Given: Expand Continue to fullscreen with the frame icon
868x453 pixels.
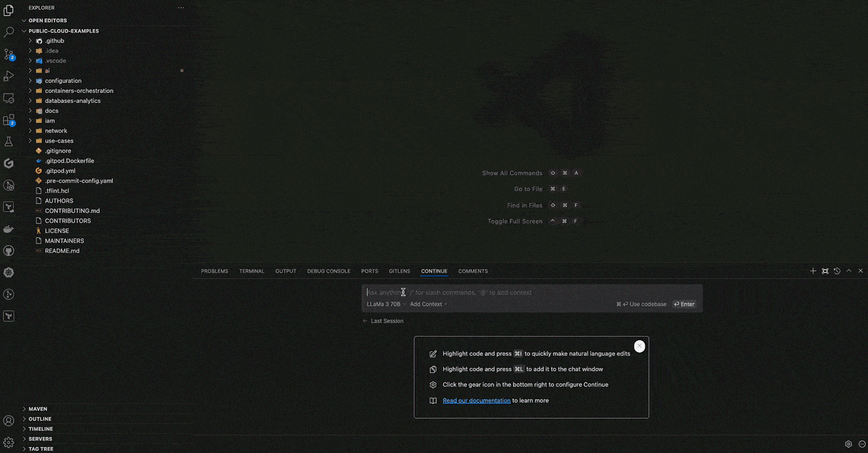Looking at the screenshot, I should pyautogui.click(x=825, y=271).
